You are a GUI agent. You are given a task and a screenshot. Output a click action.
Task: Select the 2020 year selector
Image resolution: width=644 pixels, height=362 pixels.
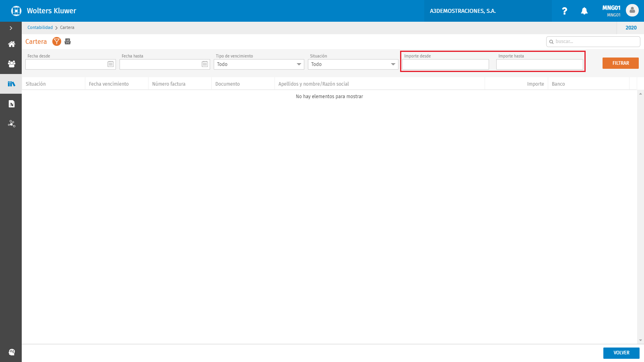tap(631, 28)
